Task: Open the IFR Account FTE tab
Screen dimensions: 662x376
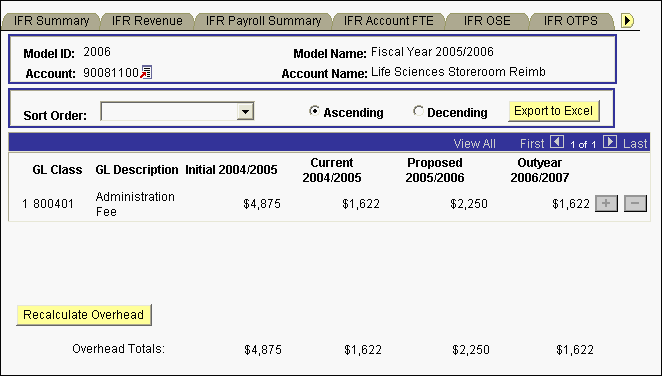Action: click(x=388, y=21)
